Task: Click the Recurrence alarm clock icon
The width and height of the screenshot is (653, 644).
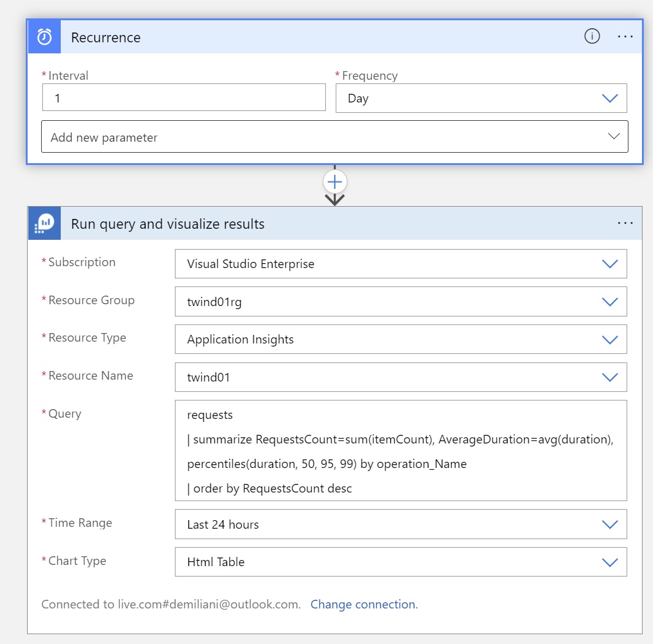Action: (44, 37)
